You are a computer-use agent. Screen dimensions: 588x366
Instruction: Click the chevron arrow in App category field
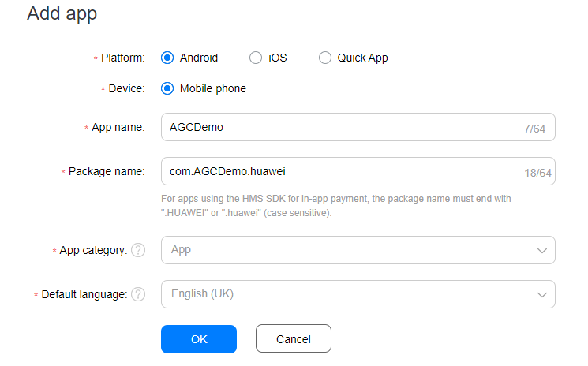542,250
